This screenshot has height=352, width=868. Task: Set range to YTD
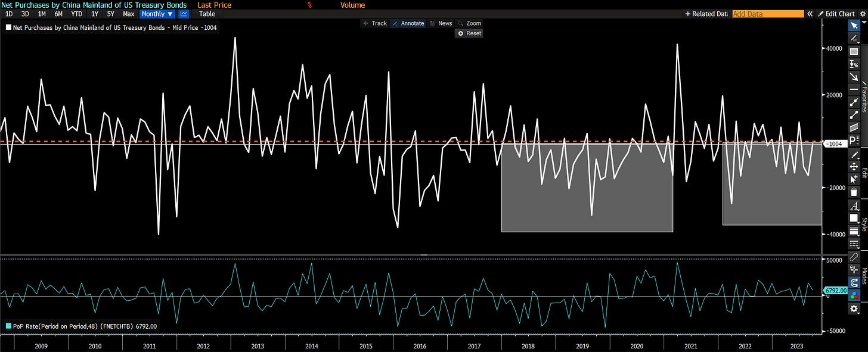77,14
